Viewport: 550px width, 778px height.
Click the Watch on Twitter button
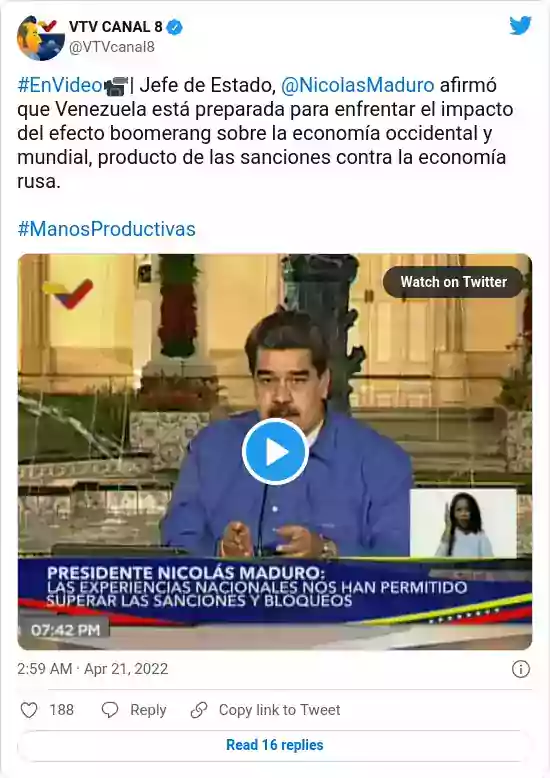coord(453,282)
